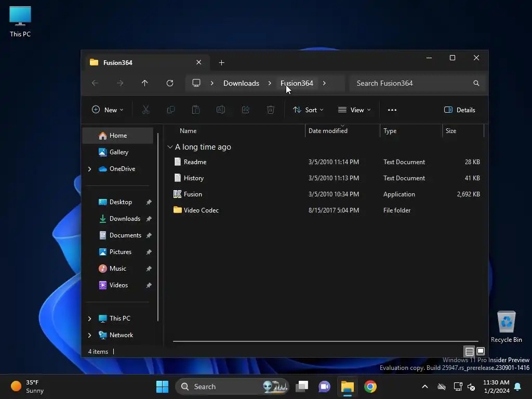Click the Paste clipboard icon

196,110
